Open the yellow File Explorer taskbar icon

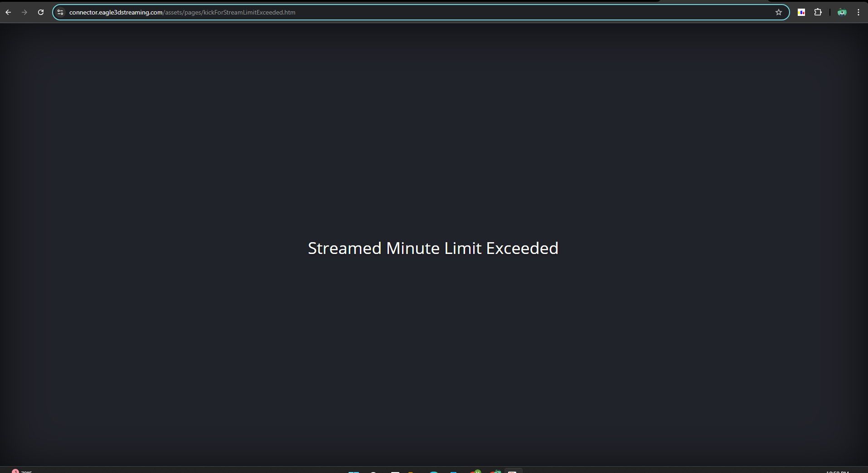[411, 472]
